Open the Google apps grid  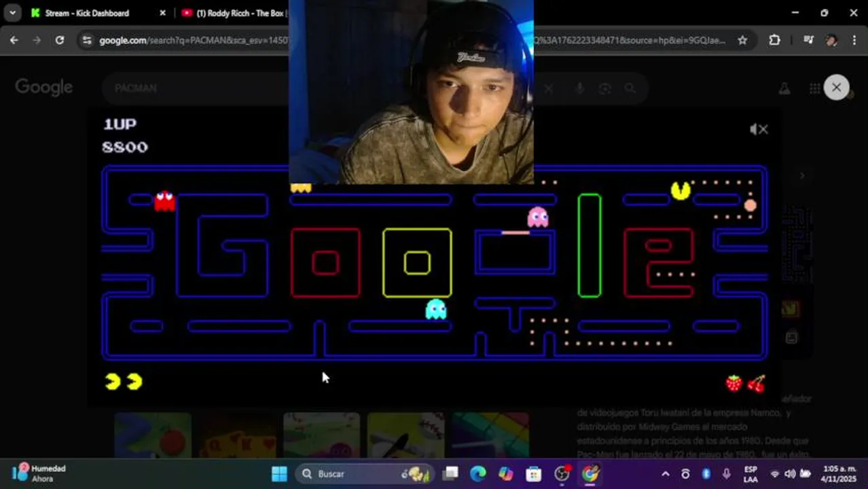[814, 88]
